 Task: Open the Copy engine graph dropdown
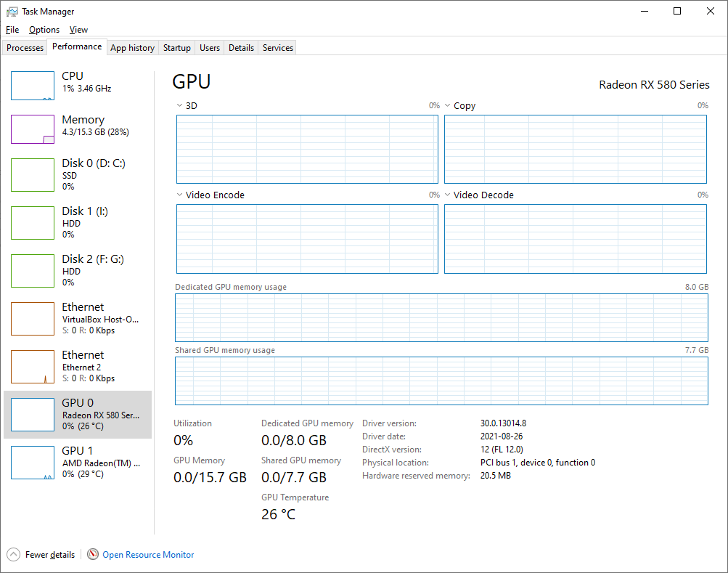448,105
